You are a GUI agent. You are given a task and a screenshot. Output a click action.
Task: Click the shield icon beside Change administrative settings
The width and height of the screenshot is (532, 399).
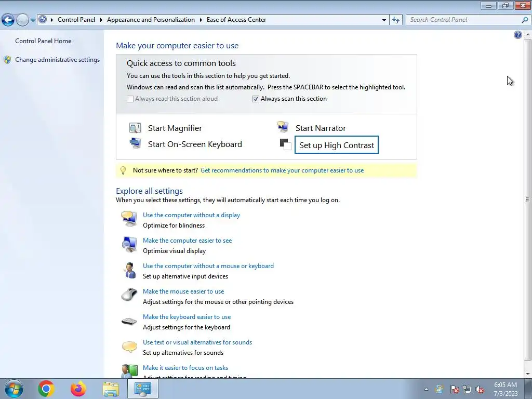7,60
